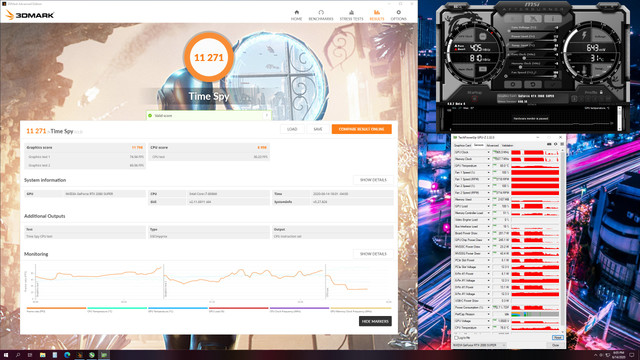The width and height of the screenshot is (640, 360).
Task: Open the 3DMark Benchmarks section icon
Action: (321, 15)
